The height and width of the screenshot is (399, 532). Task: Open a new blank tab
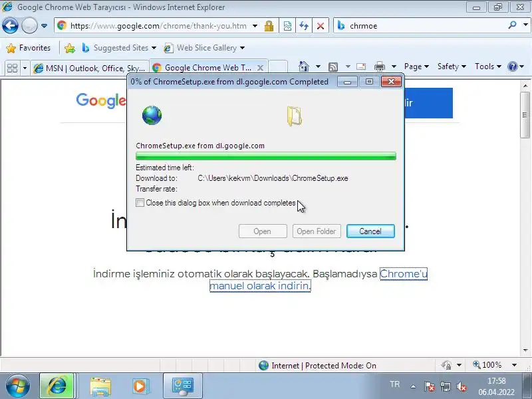click(278, 67)
